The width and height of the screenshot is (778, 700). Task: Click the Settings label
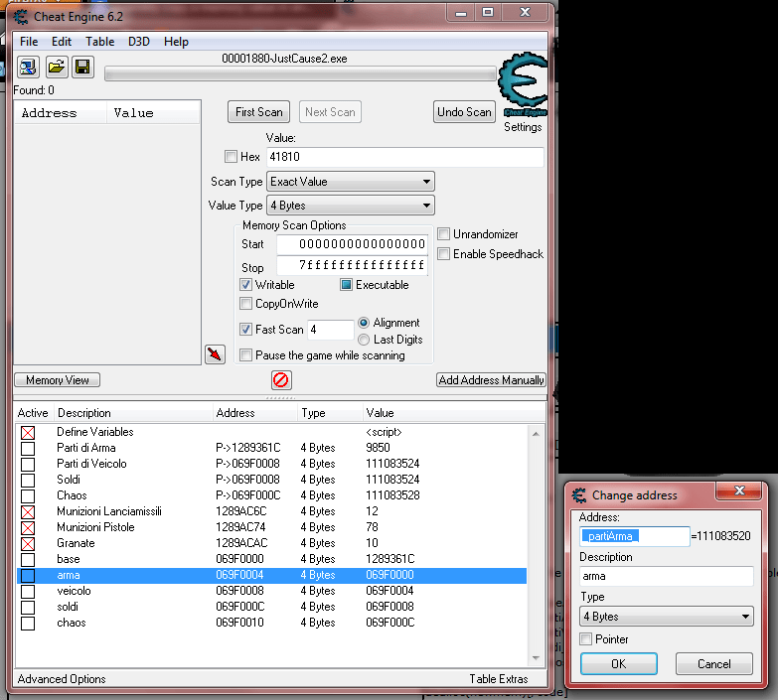coord(523,127)
